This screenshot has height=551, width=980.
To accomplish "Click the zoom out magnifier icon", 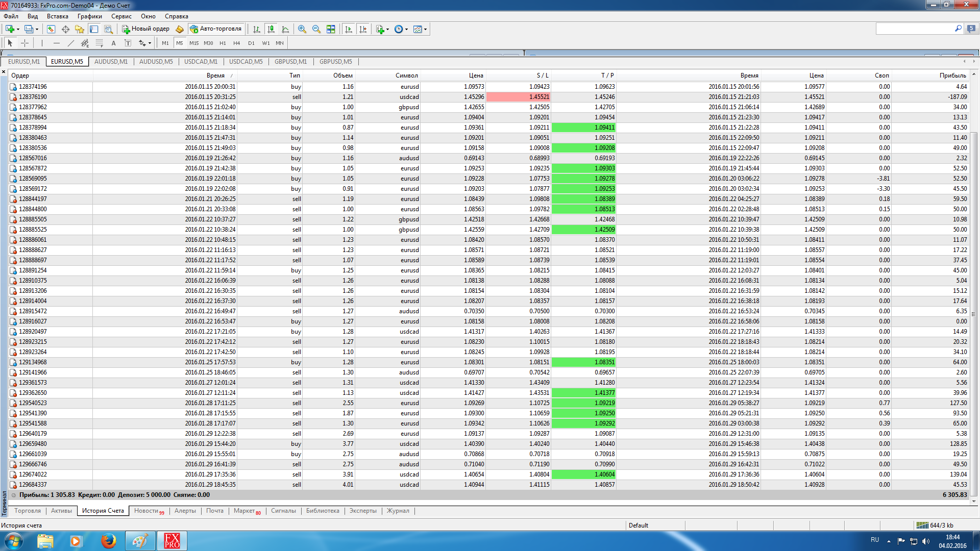I will tap(316, 29).
